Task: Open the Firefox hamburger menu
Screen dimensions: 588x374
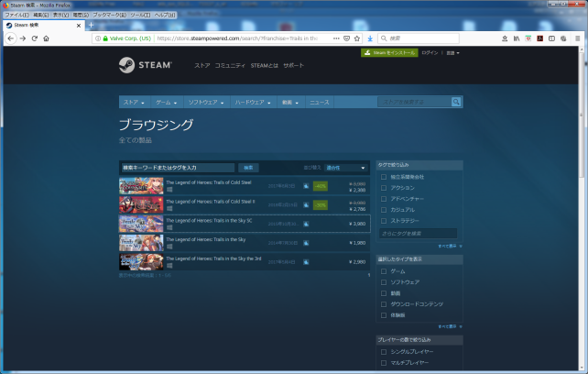Action: pyautogui.click(x=578, y=38)
